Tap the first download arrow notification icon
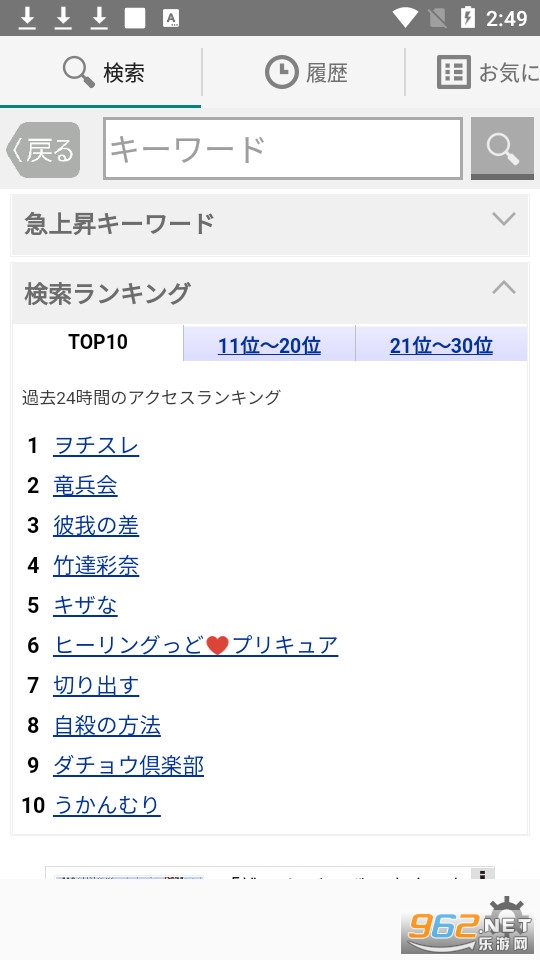 [27, 18]
